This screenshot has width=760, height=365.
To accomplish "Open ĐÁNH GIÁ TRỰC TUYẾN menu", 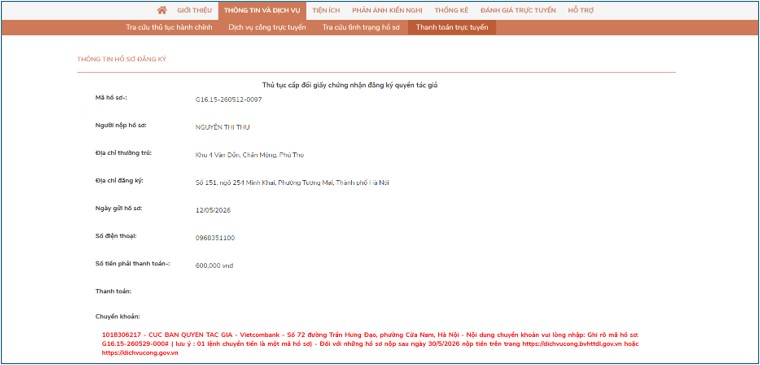I will (x=518, y=10).
